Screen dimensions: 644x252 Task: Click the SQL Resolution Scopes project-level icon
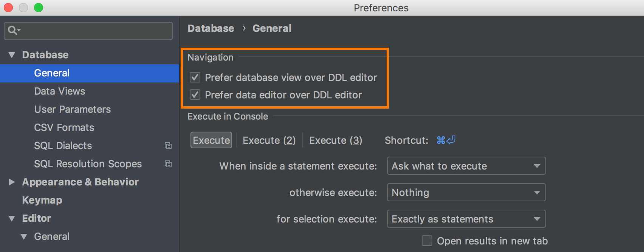pos(168,164)
